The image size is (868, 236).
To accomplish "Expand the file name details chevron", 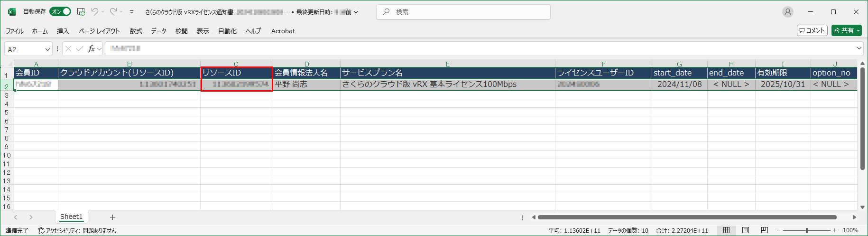I will coord(356,12).
